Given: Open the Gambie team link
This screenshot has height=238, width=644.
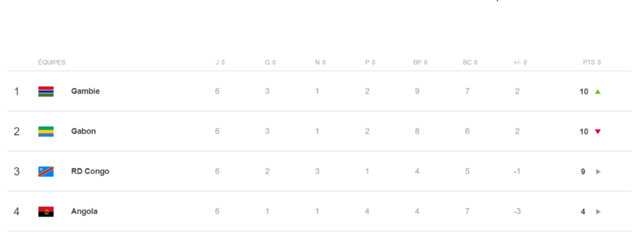Looking at the screenshot, I should pyautogui.click(x=86, y=91).
